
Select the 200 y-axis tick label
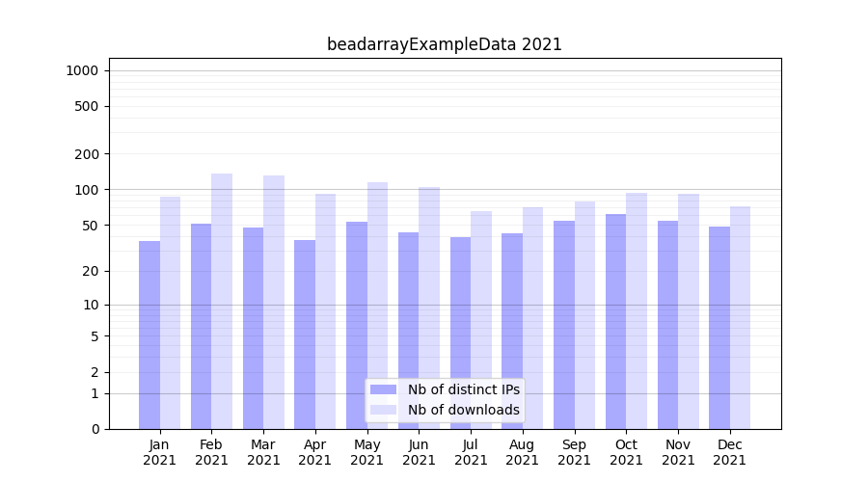coord(88,154)
